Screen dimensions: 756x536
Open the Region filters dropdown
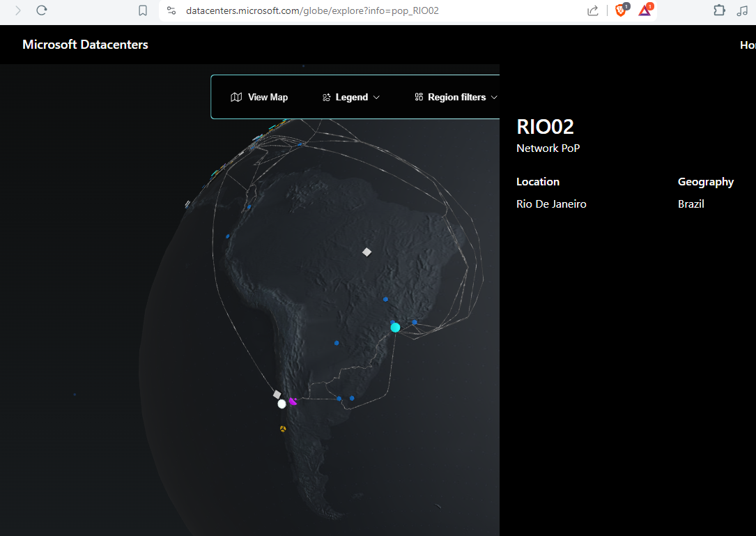(456, 97)
